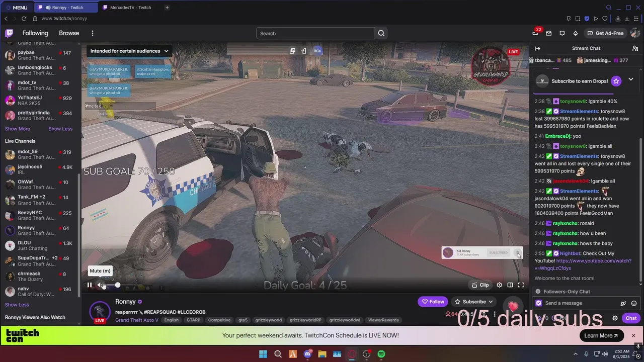Click the Chat send button
644x362 pixels.
tap(631, 318)
